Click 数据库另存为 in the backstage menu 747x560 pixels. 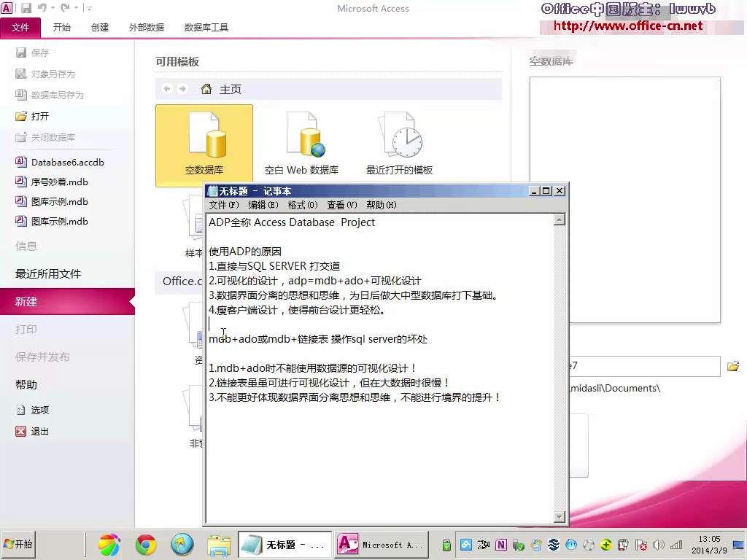50,95
